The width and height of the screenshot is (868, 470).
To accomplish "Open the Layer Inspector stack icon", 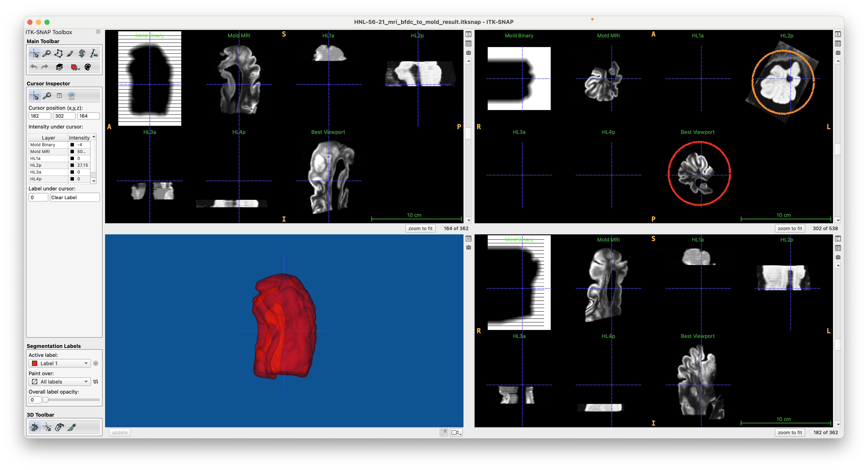I will click(x=59, y=67).
